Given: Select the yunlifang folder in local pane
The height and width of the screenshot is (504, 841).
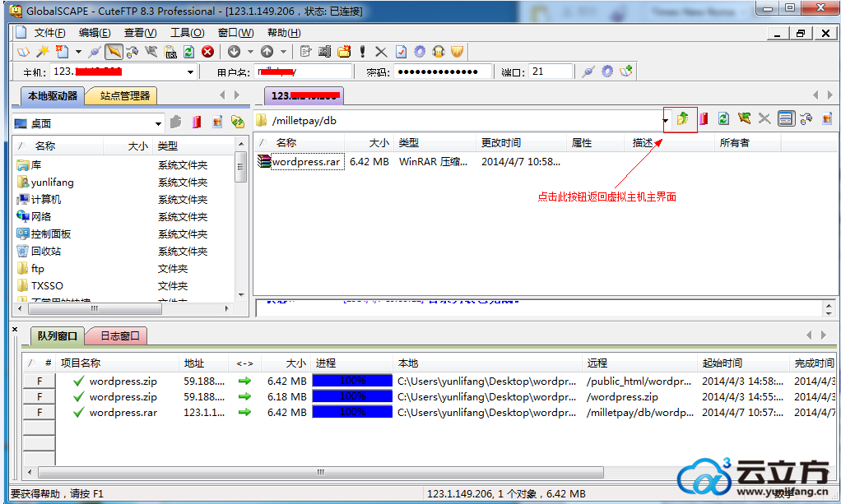Looking at the screenshot, I should click(52, 183).
